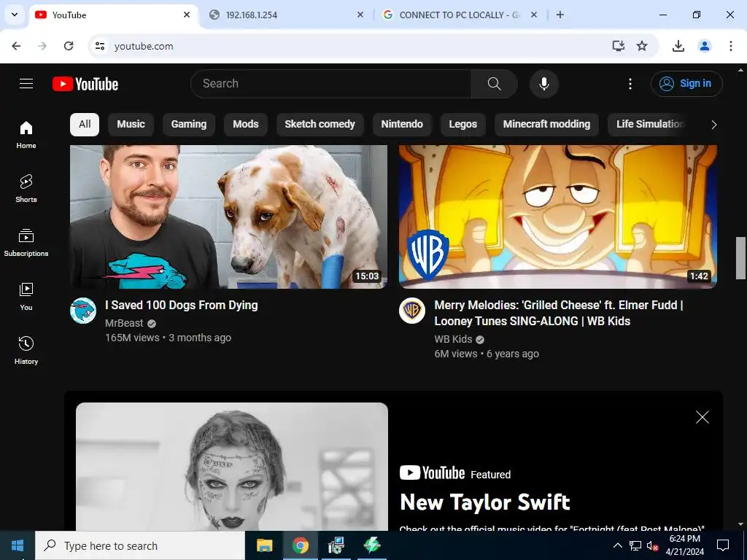Screen dimensions: 747x560
Task: Play the Grilled Cheese video thumbnail
Action: (x=558, y=217)
